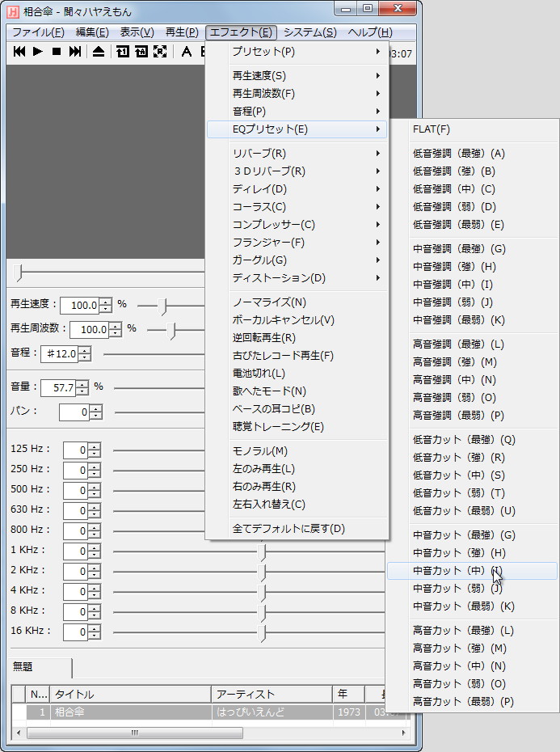The height and width of the screenshot is (752, 560).
Task: Click the 再生速度 slider thumb
Action: [163, 306]
